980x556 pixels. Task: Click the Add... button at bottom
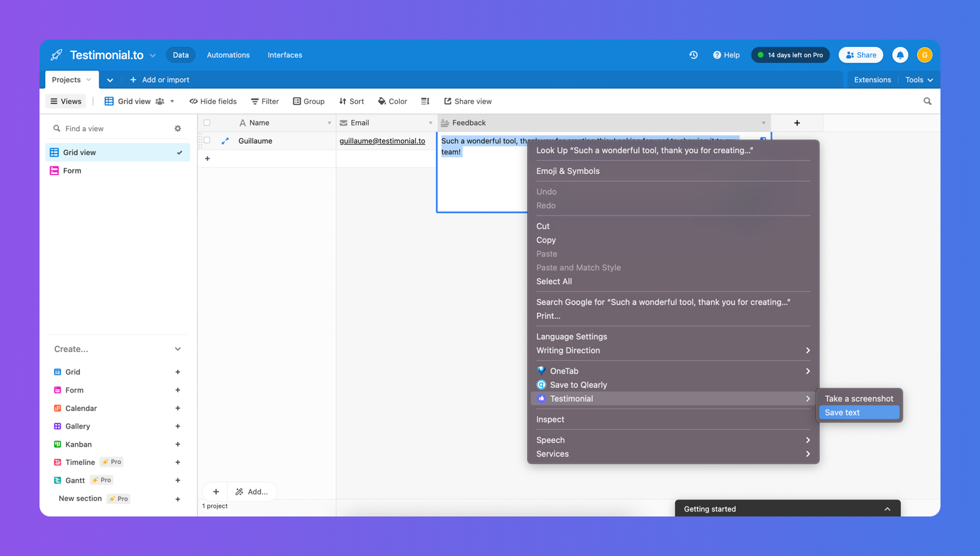(252, 492)
